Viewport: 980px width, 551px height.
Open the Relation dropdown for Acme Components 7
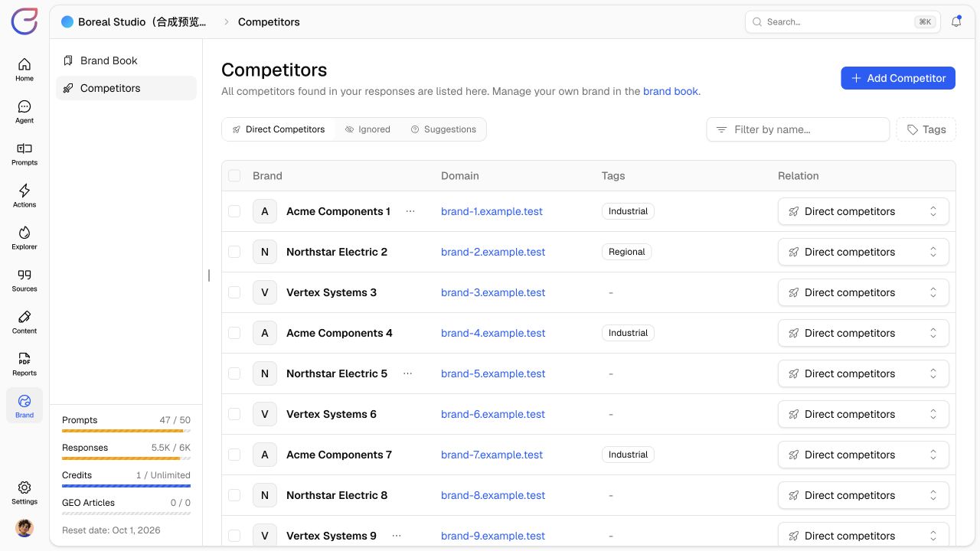(x=864, y=455)
